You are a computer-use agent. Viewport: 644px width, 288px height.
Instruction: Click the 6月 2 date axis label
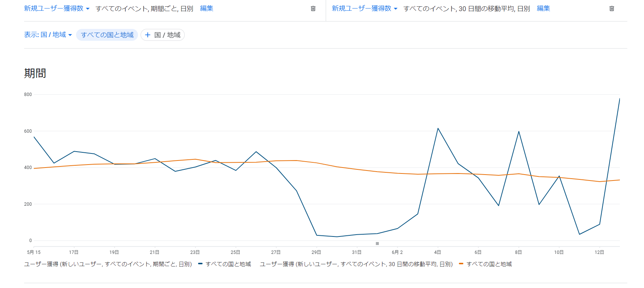pos(397,252)
